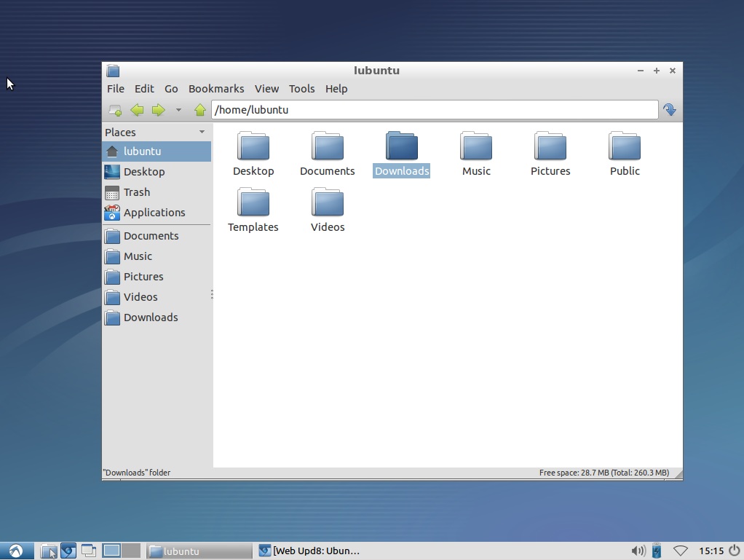
Task: Switch to the Web Upd8 browser taskbar button
Action: [x=310, y=551]
